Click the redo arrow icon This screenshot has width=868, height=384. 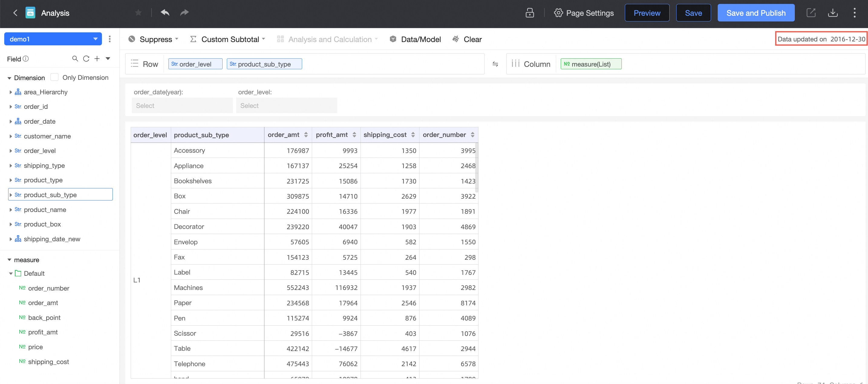184,13
